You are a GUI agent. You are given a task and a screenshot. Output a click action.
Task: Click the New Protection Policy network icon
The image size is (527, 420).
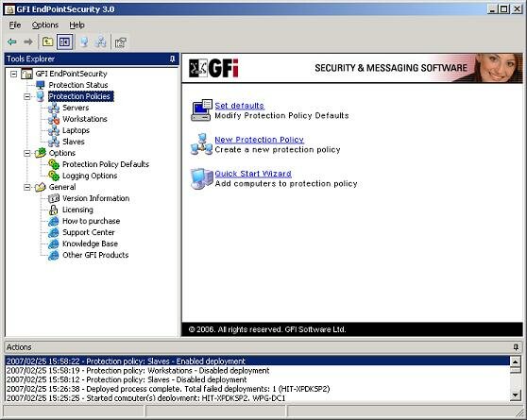tap(202, 144)
